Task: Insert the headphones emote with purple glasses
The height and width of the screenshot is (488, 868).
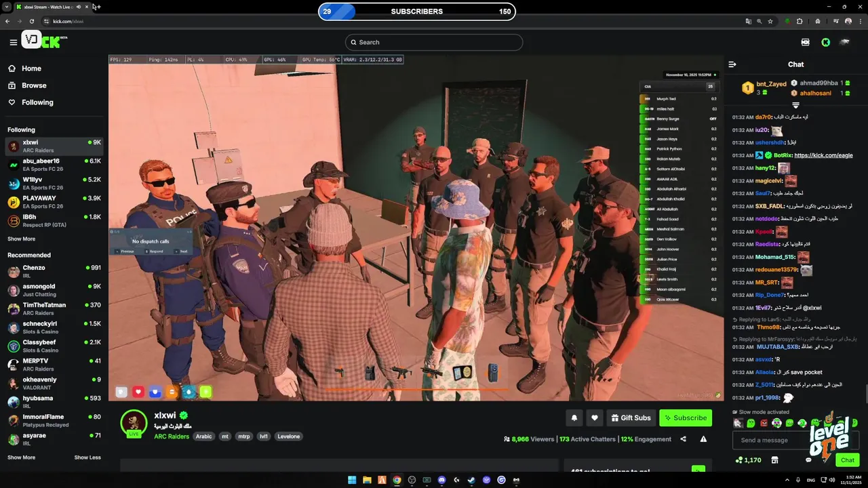Action: 776,423
